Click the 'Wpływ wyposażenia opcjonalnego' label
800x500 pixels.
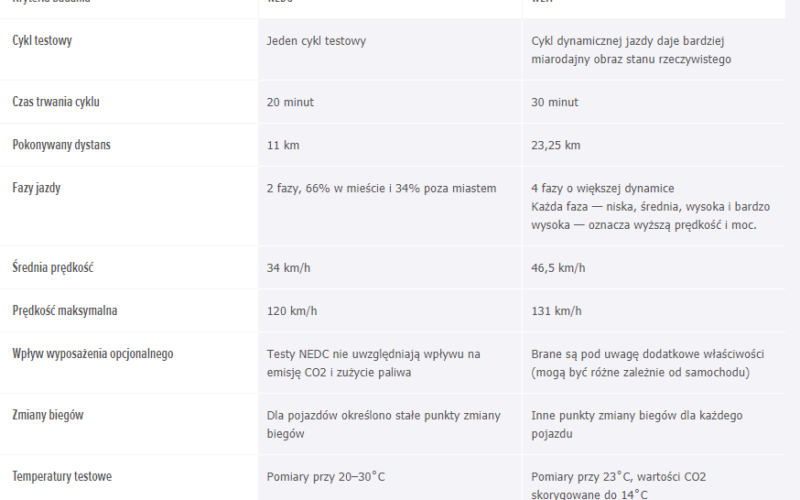pos(93,354)
